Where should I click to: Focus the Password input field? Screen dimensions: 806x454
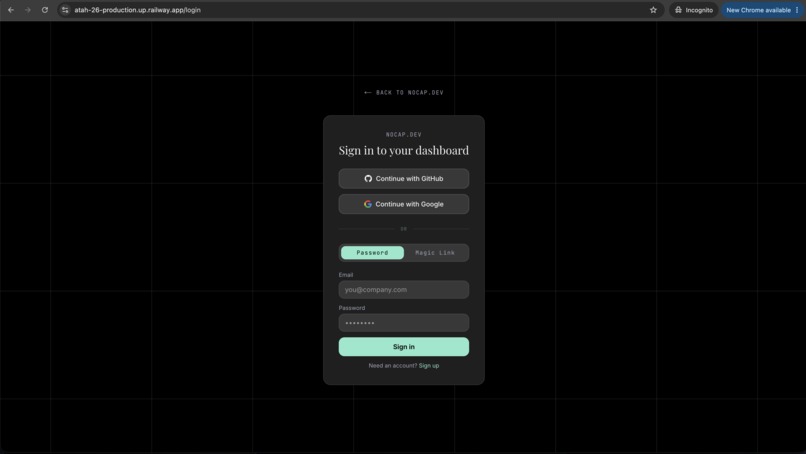coord(404,323)
